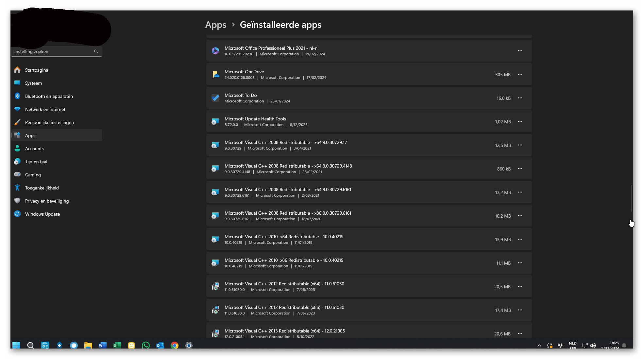The height and width of the screenshot is (359, 644).
Task: Open three-dot menu for Microsoft To Do
Action: [520, 98]
